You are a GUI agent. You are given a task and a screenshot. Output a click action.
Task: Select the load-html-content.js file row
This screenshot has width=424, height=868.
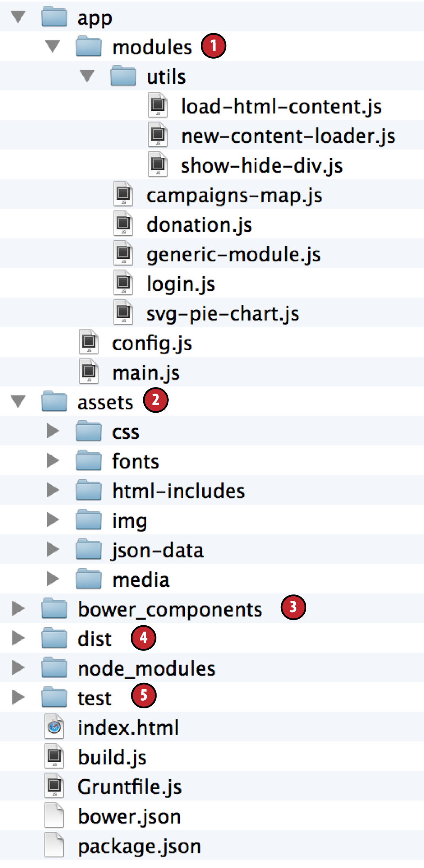[281, 106]
